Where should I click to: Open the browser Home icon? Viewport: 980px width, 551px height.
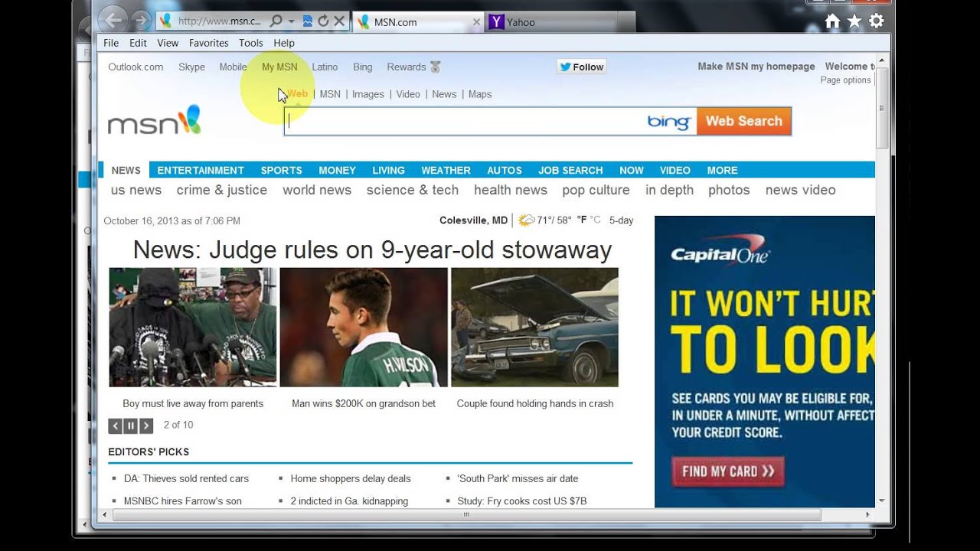click(832, 21)
